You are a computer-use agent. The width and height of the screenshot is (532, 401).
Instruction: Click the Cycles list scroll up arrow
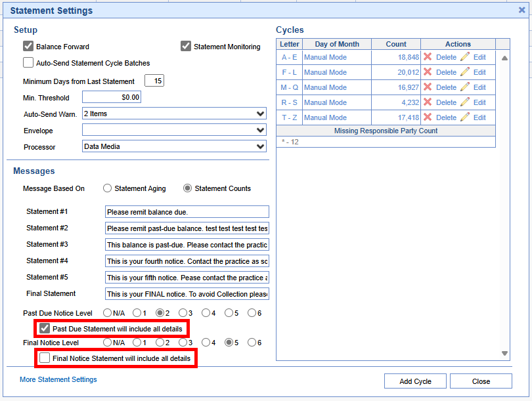click(504, 58)
